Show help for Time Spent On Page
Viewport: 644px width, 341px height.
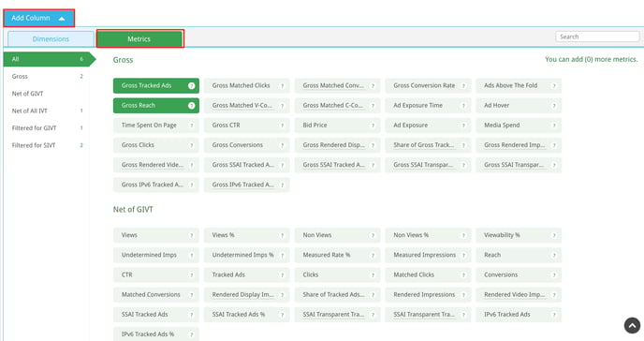click(x=191, y=126)
